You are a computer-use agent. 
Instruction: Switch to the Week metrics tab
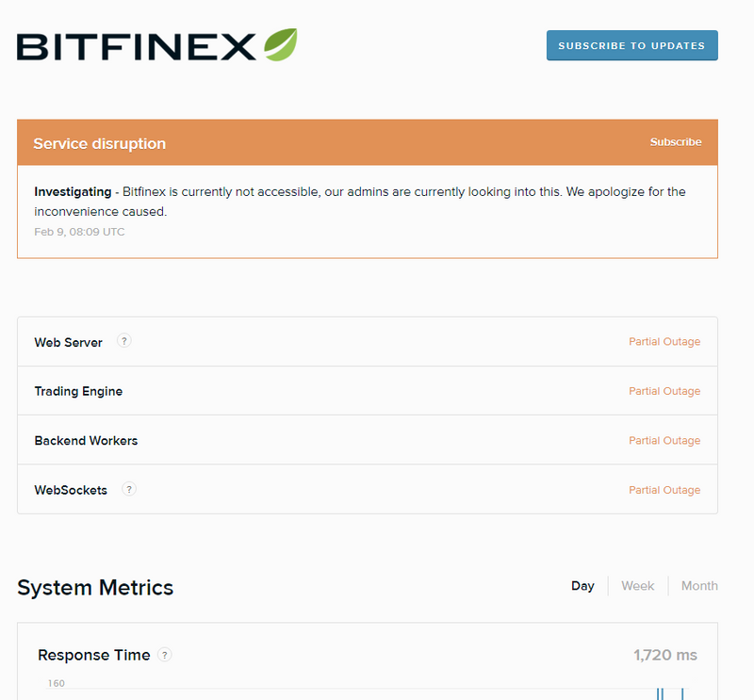point(638,586)
